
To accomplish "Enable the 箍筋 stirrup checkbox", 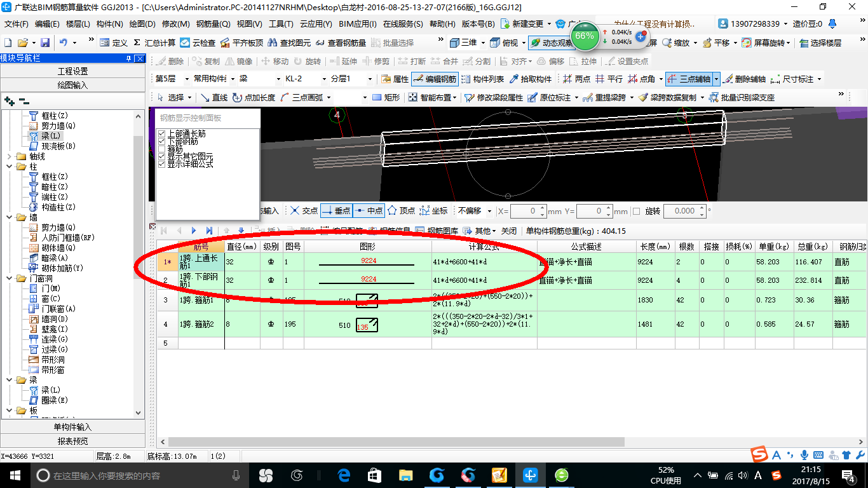I will (161, 149).
